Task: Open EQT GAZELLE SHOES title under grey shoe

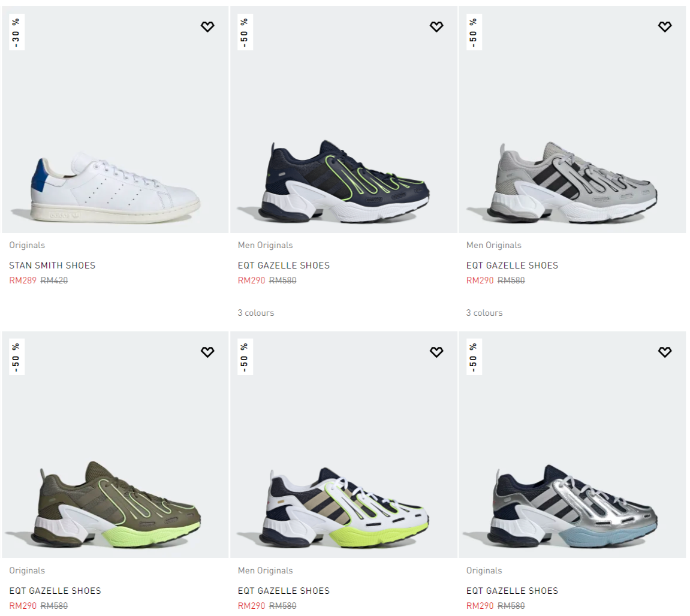Action: [x=512, y=265]
